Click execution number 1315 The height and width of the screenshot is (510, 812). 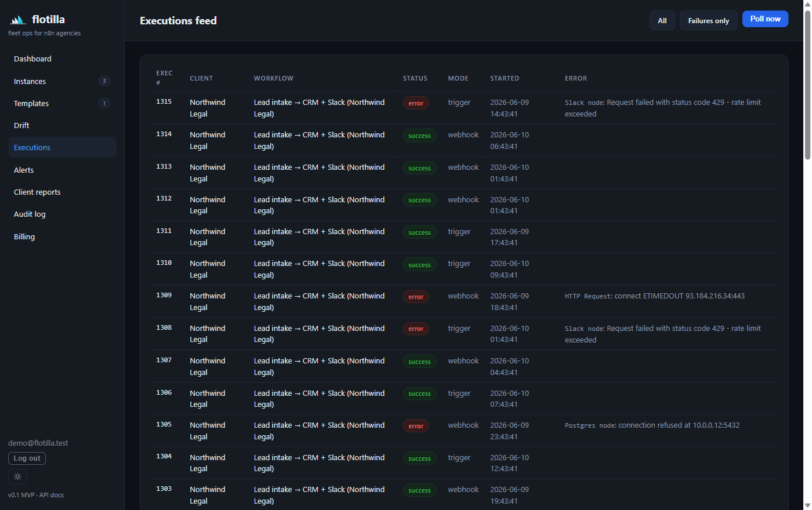click(164, 101)
